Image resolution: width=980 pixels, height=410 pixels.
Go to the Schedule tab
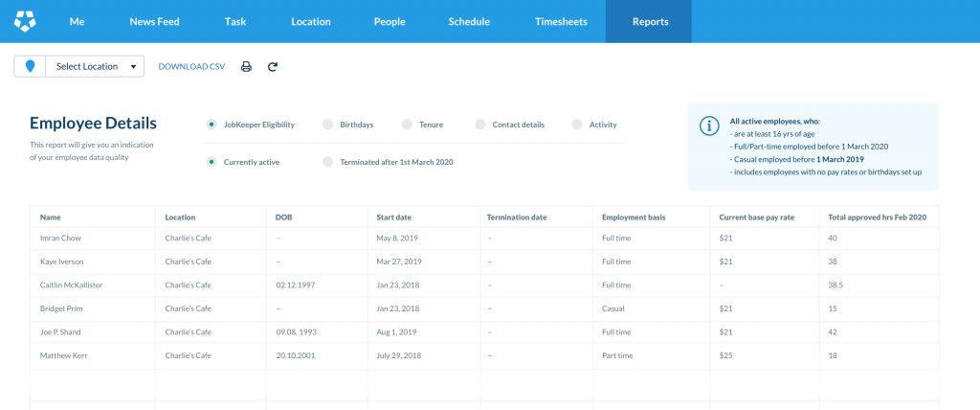click(x=469, y=21)
